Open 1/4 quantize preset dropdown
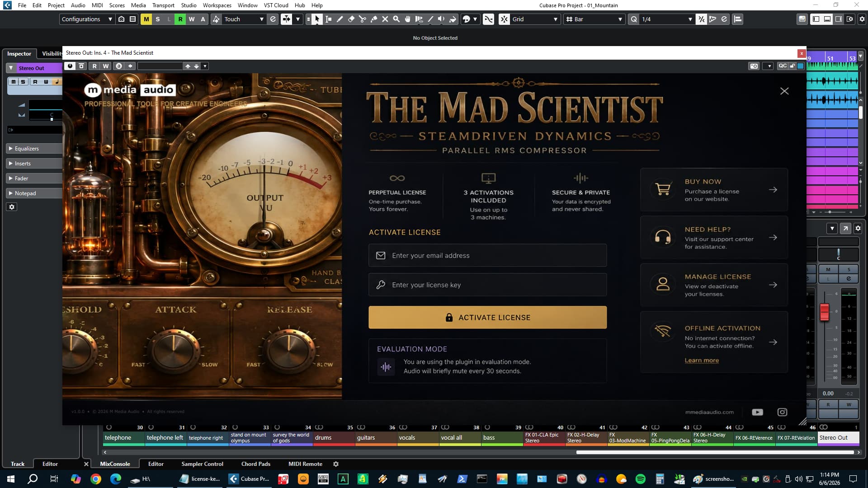Image resolution: width=868 pixels, height=488 pixels. [x=667, y=19]
